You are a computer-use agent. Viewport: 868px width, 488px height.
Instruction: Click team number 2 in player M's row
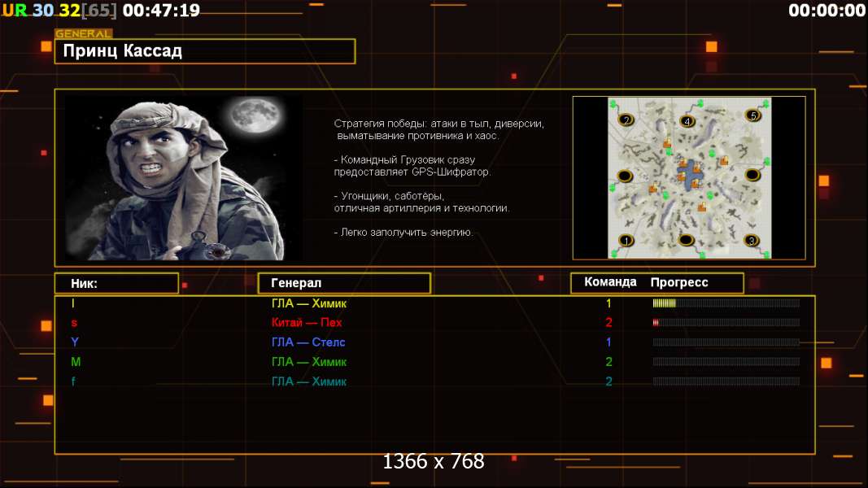(608, 362)
